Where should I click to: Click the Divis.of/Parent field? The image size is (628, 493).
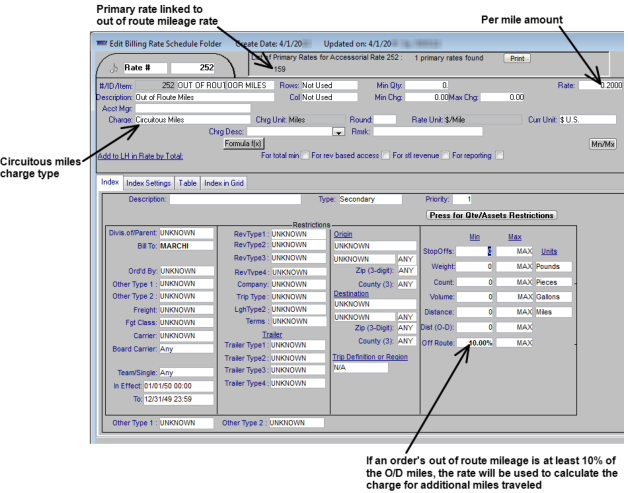186,233
